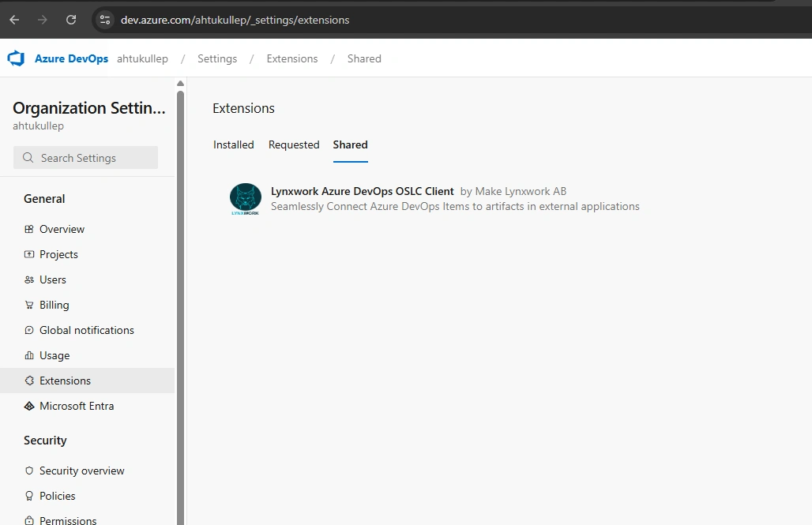The width and height of the screenshot is (812, 525).
Task: Click the Extensions puzzle icon
Action: pyautogui.click(x=29, y=381)
